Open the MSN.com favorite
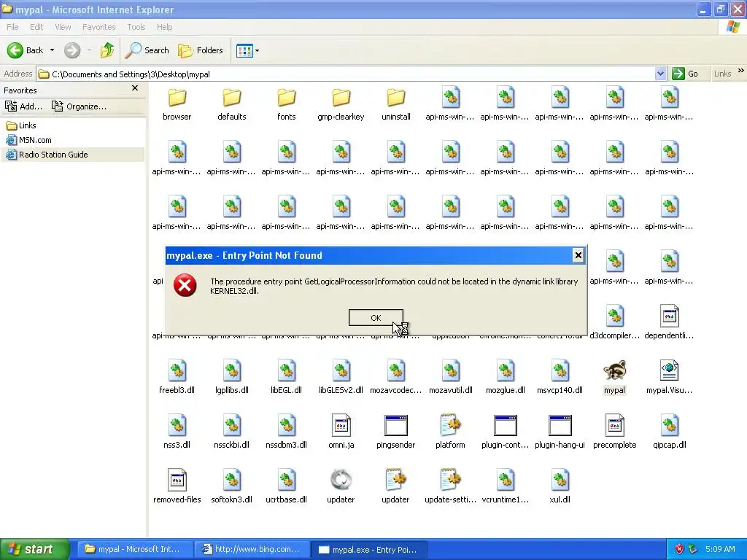 (x=28, y=140)
